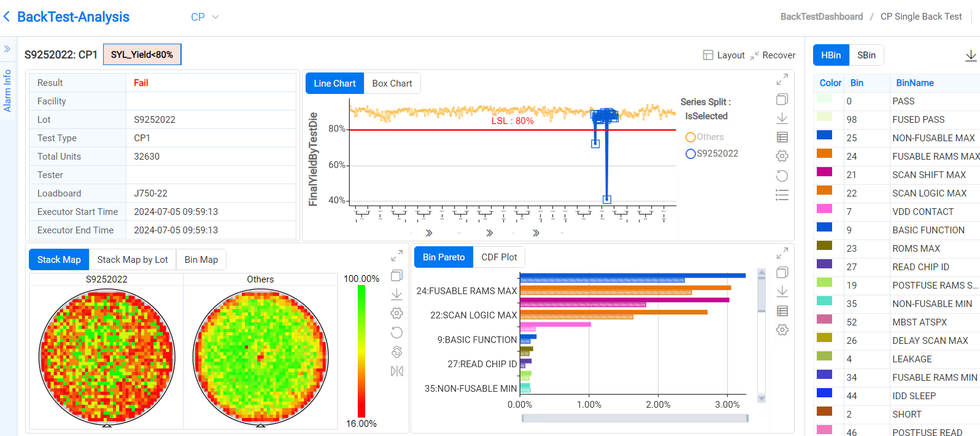Open the CP dropdown in header
This screenshot has width=980, height=436.
204,17
